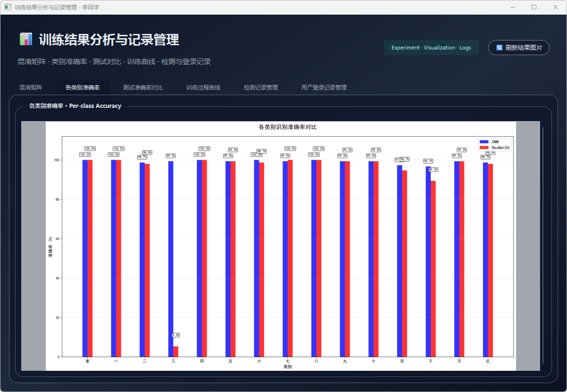Go to 检测记录管理 tab

(261, 88)
